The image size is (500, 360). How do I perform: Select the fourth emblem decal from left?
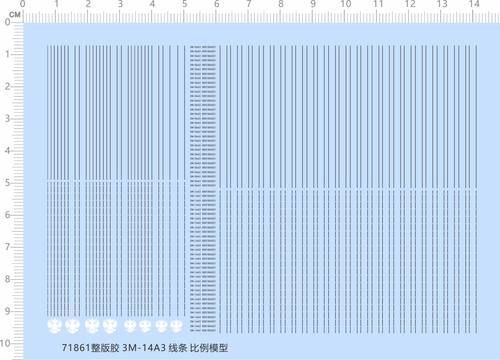tap(110, 326)
